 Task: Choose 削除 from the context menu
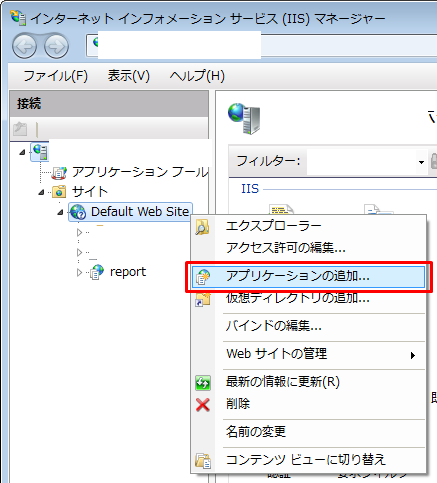click(308, 404)
